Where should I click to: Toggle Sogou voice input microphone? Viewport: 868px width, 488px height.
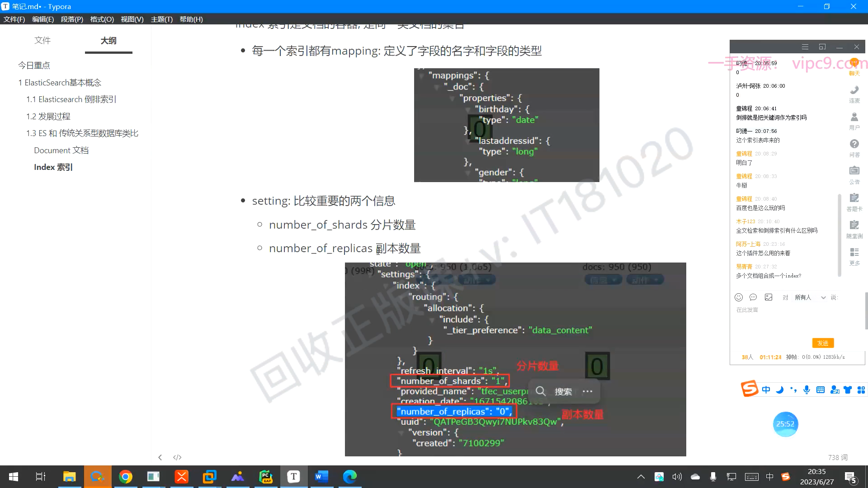click(807, 389)
